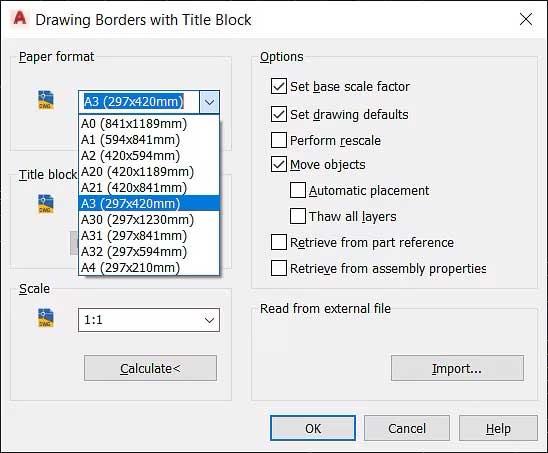Click the DWG icon beside Paper format
Screen dimensions: 548x453
(46, 100)
